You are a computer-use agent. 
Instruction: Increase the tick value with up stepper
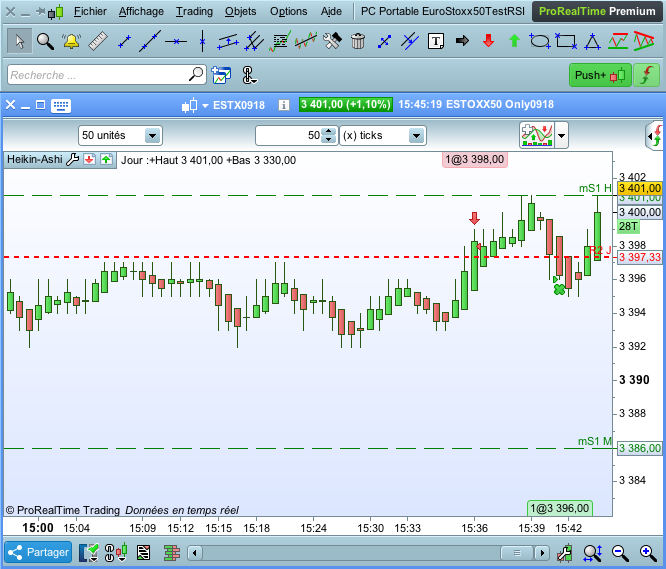[x=328, y=131]
